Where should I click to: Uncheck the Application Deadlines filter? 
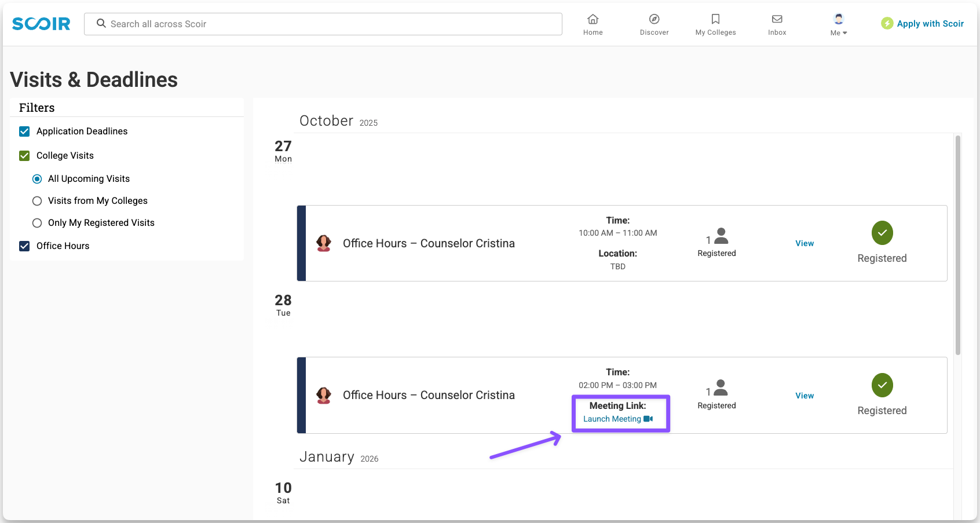click(x=24, y=131)
